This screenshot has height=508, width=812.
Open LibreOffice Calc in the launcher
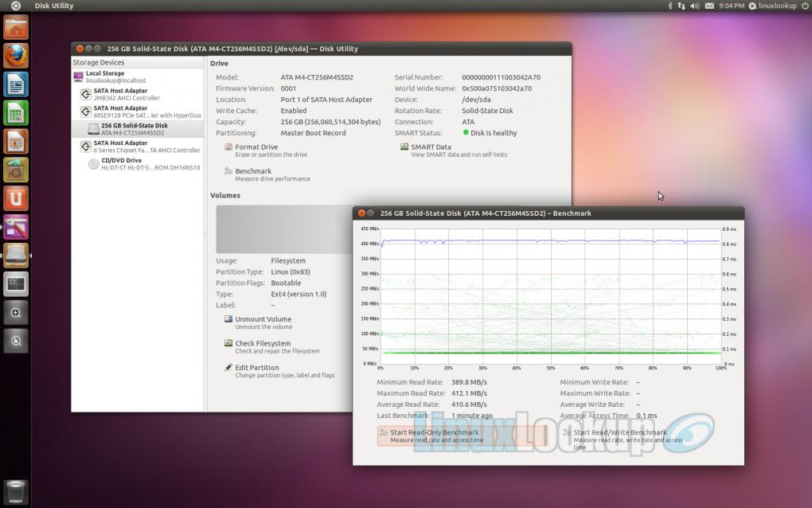pyautogui.click(x=16, y=113)
